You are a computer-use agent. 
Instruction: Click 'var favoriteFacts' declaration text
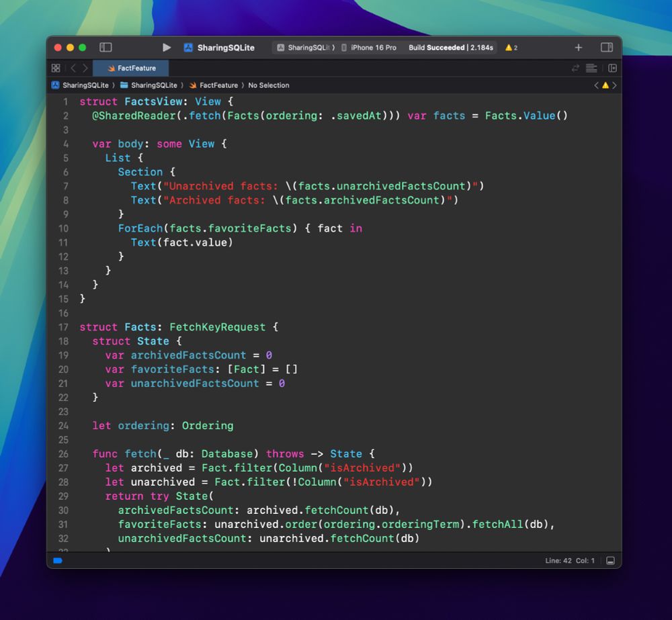159,369
